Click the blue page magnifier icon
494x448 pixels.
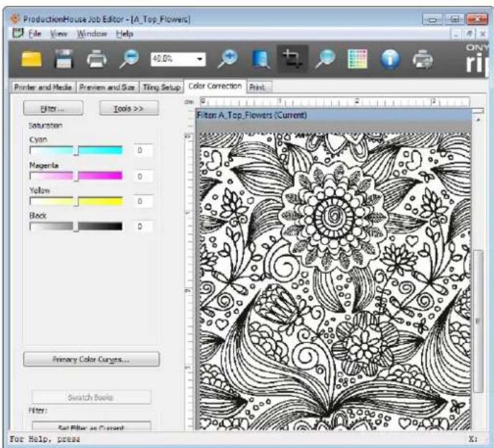point(260,59)
